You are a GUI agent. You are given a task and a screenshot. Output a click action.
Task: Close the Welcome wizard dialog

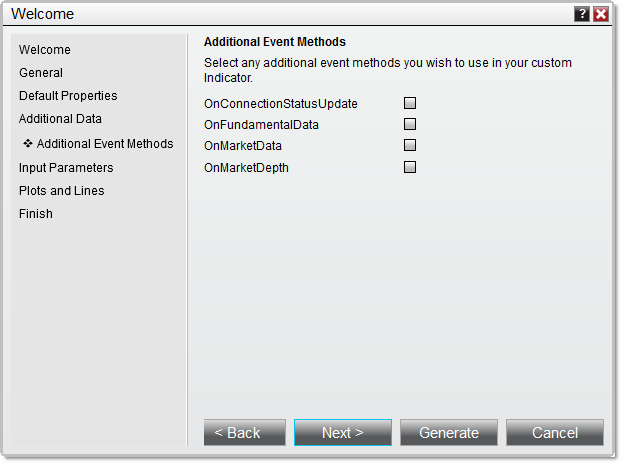(601, 14)
